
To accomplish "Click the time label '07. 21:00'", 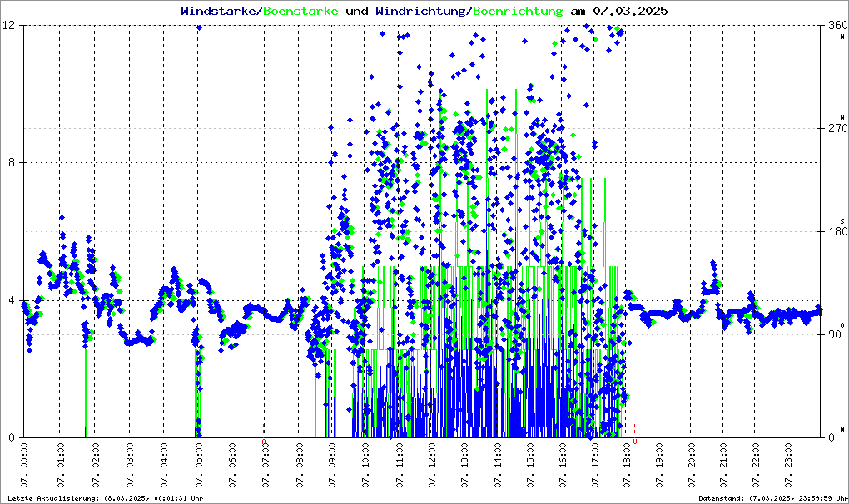I will pyautogui.click(x=723, y=465).
